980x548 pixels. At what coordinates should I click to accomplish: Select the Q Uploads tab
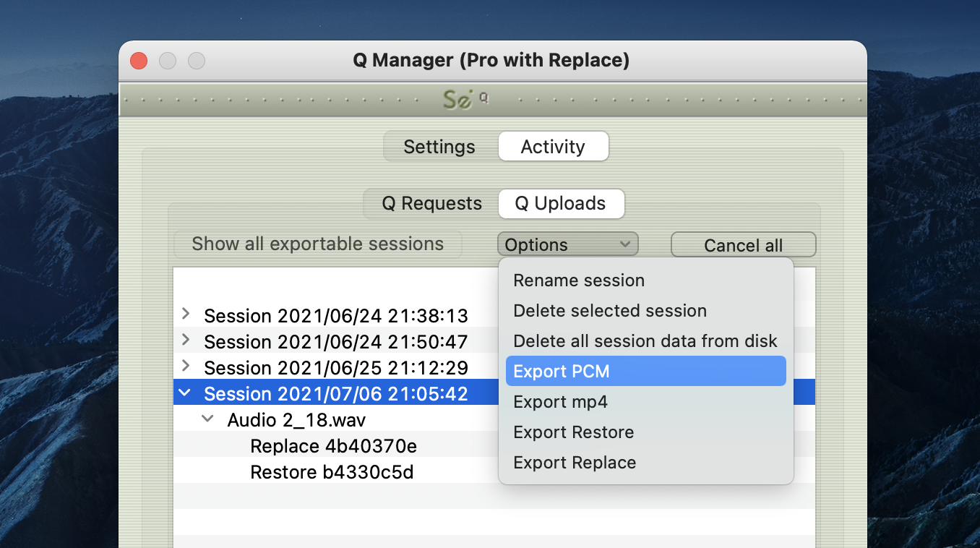coord(560,204)
